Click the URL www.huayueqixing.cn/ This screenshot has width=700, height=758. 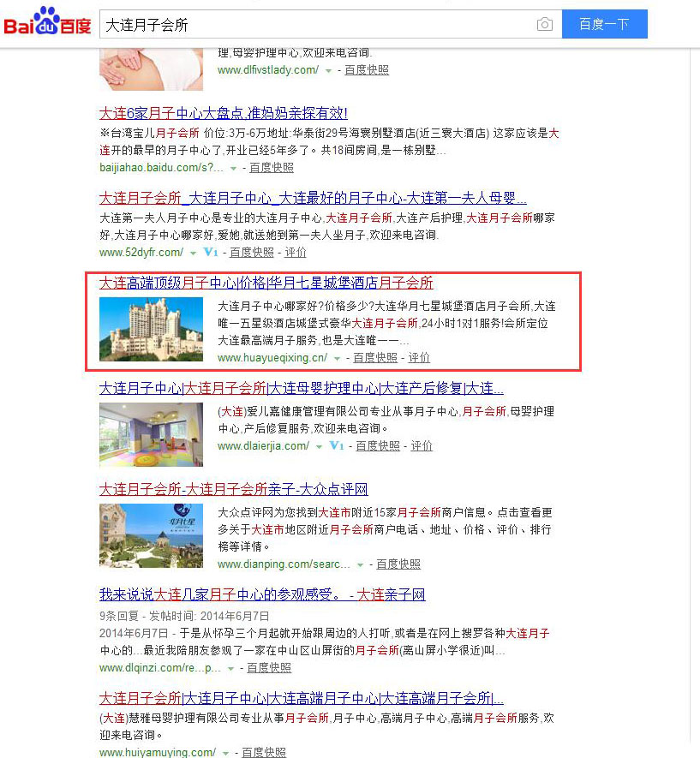point(272,358)
